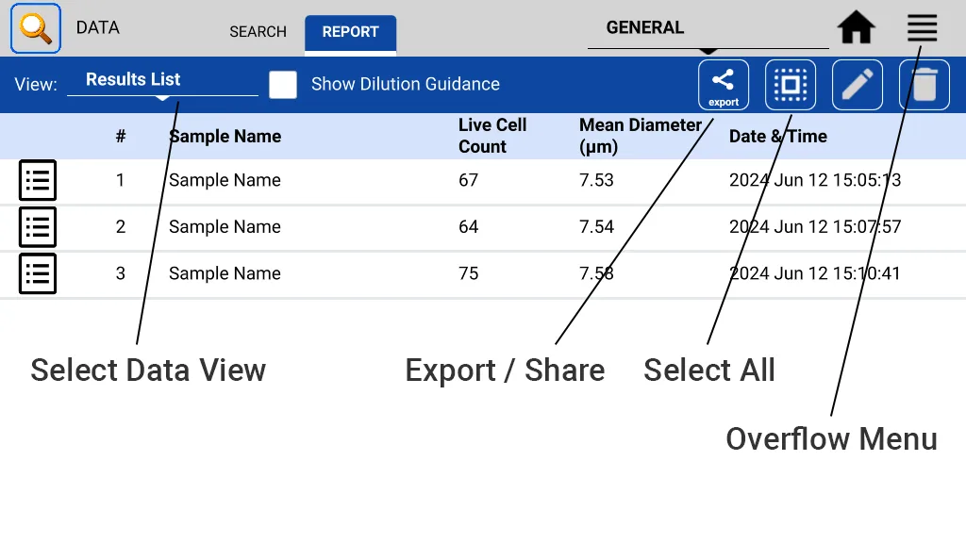Switch to the REPORT tab
Screen dimensions: 966x560
[x=351, y=33]
